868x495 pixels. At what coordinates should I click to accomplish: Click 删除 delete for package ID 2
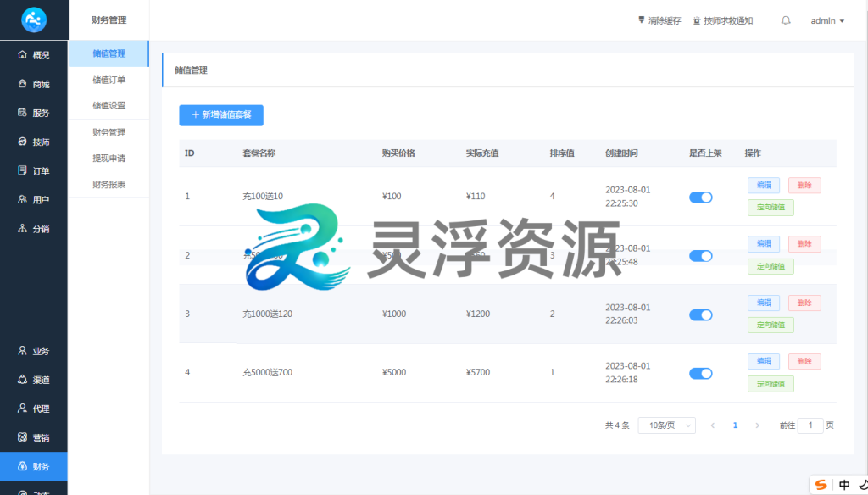tap(804, 243)
